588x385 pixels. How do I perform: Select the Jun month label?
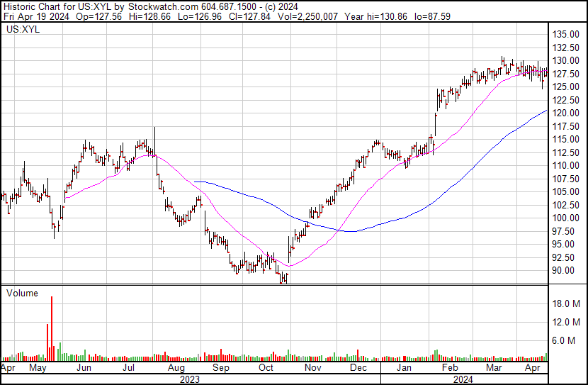pyautogui.click(x=84, y=367)
